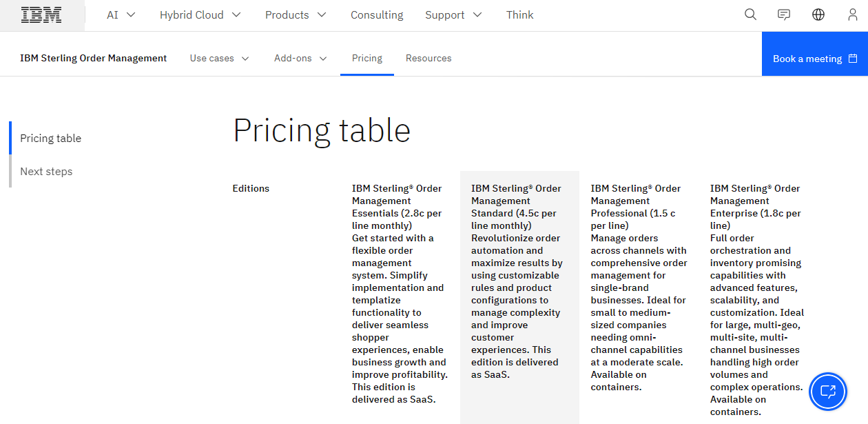Expand the AI menu
The image size is (868, 424).
pos(121,14)
